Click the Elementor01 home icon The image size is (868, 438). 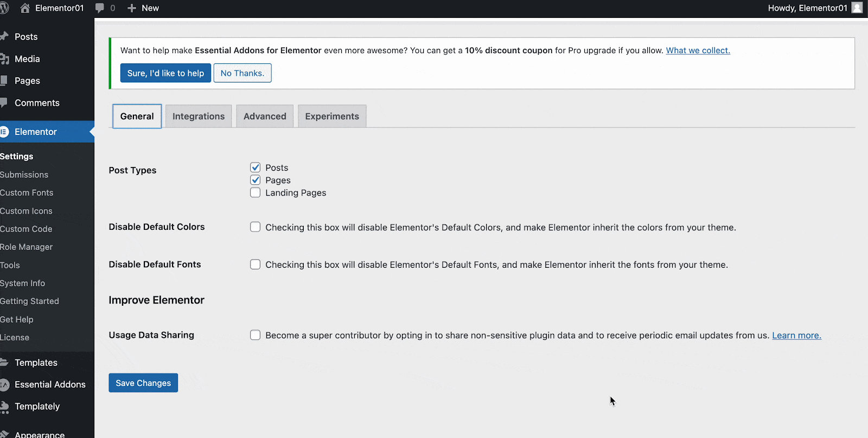25,8
